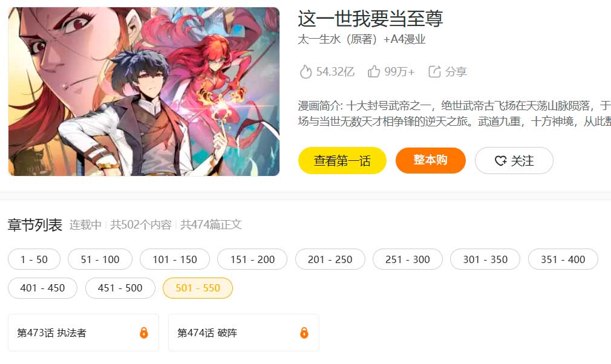Switch to chapters 151 - 200

(252, 259)
